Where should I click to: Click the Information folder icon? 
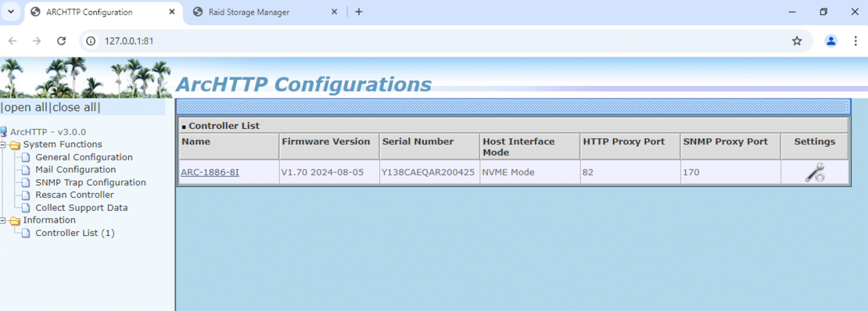pyautogui.click(x=15, y=220)
